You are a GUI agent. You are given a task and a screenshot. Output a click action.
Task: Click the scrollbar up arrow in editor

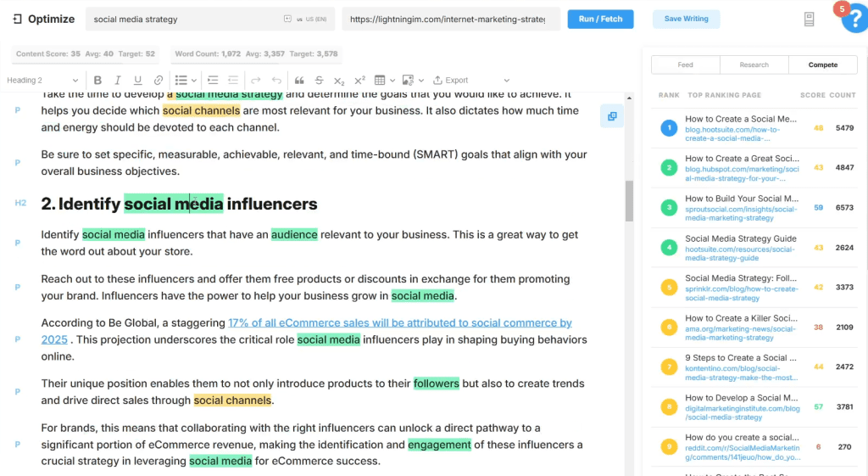pyautogui.click(x=629, y=98)
